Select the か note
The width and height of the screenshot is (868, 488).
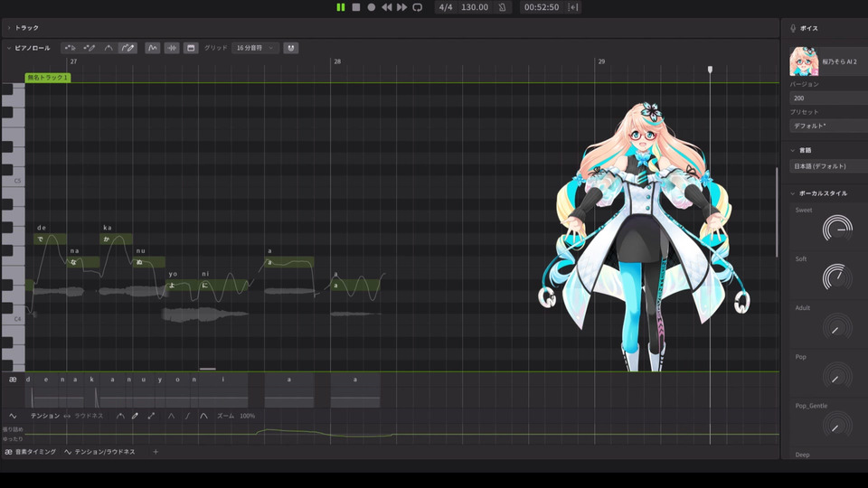tap(116, 239)
